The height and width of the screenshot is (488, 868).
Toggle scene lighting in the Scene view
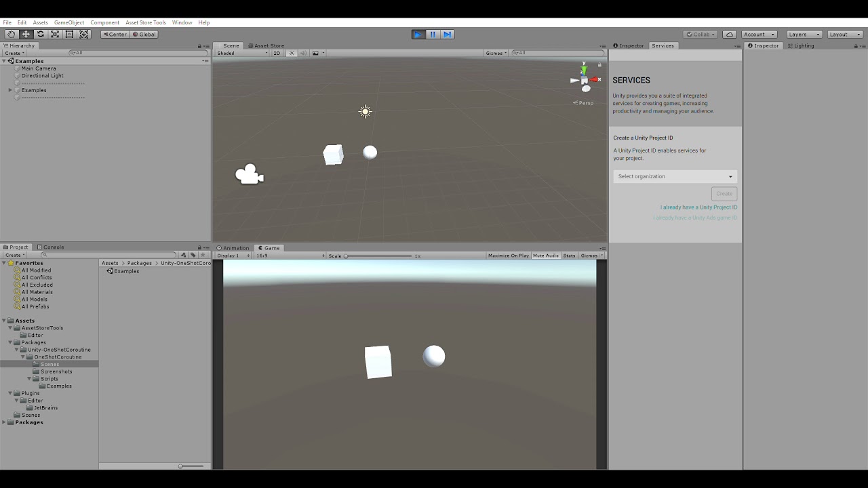coord(291,53)
